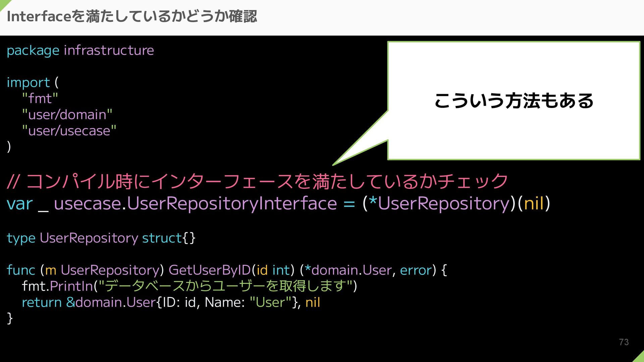
Task: Click "(*UserRepository)(nil)" expression
Action: tap(456, 203)
